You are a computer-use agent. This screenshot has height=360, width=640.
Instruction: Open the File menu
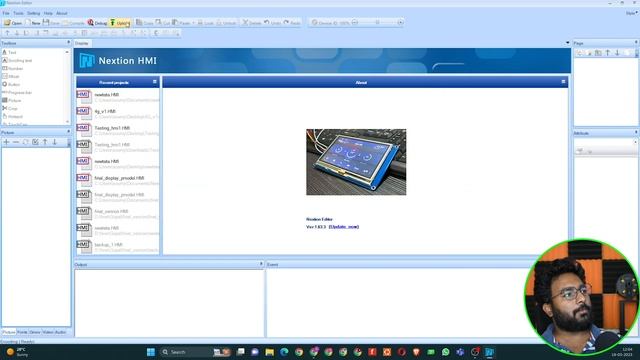click(6, 13)
